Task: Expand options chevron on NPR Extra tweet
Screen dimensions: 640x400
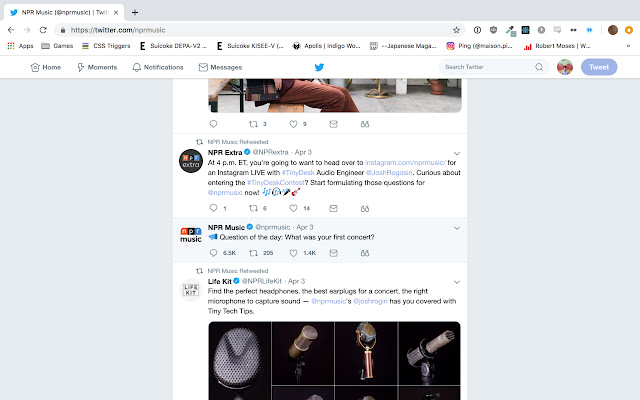Action: tap(457, 153)
